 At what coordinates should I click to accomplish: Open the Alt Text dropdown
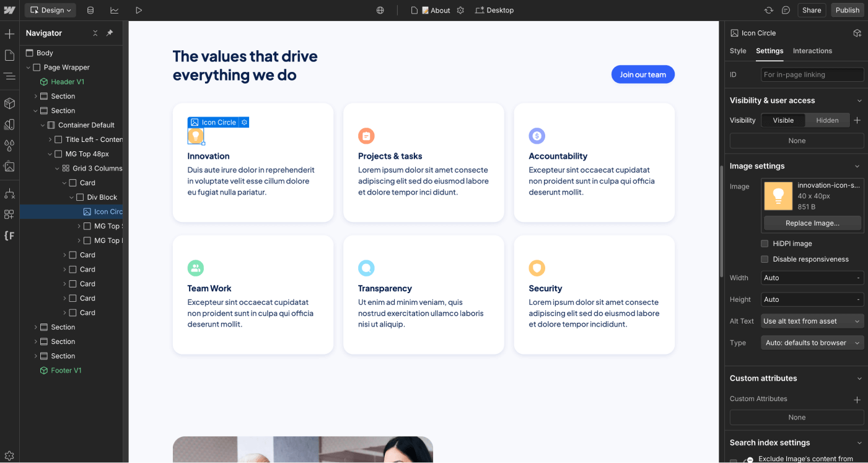tap(812, 321)
